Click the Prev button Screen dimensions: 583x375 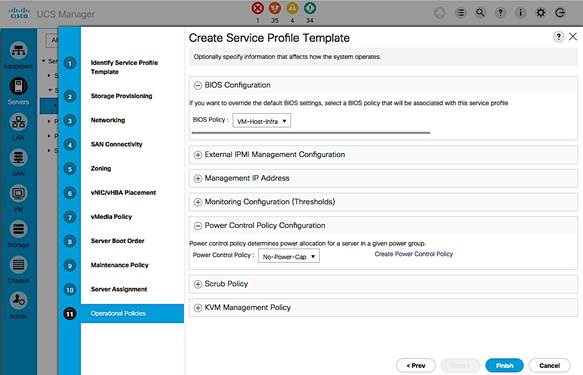click(x=416, y=365)
